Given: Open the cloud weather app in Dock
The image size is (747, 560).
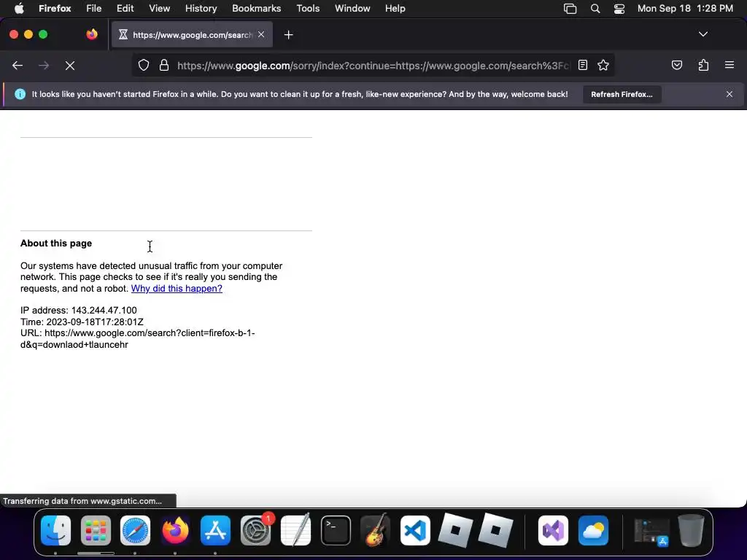Looking at the screenshot, I should pos(593,531).
